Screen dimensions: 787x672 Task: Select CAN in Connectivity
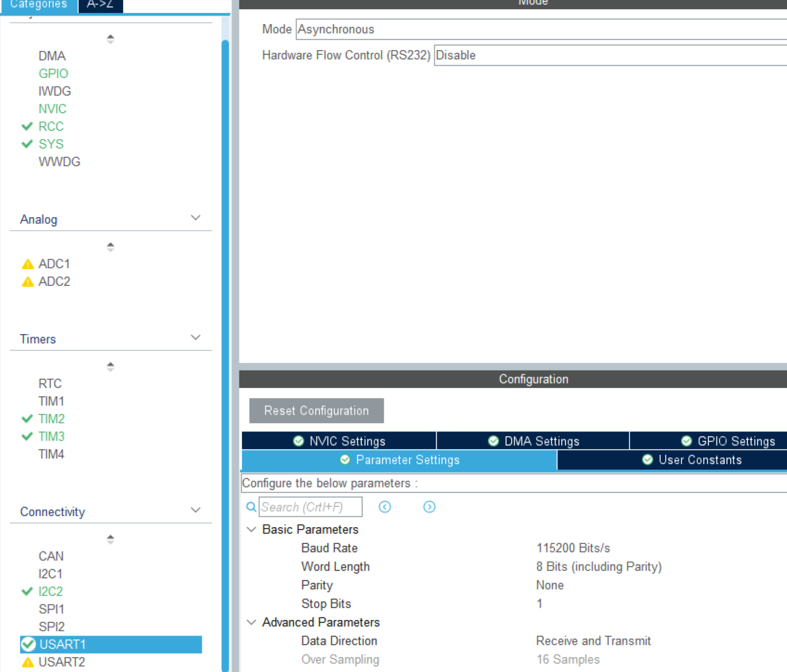coord(51,556)
